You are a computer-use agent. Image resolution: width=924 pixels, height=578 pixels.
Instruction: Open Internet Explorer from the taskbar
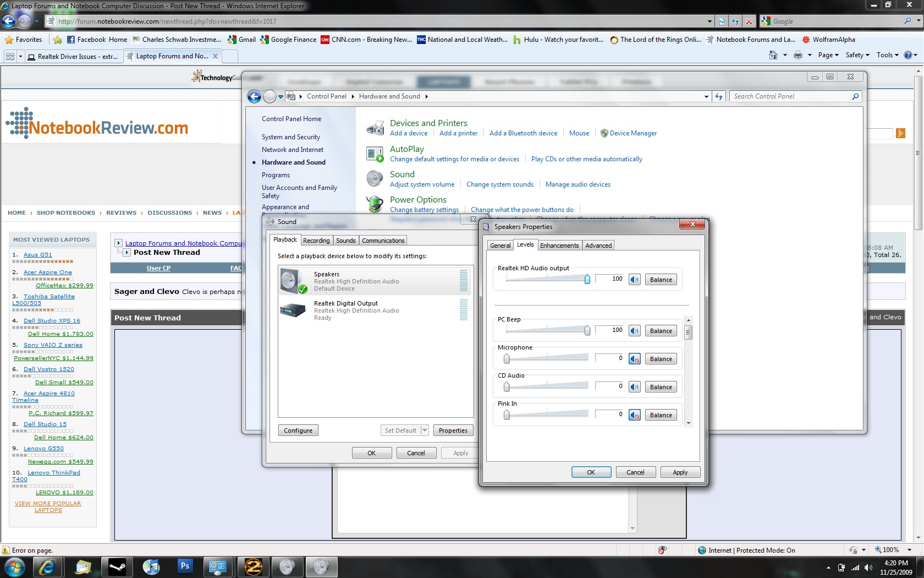47,567
